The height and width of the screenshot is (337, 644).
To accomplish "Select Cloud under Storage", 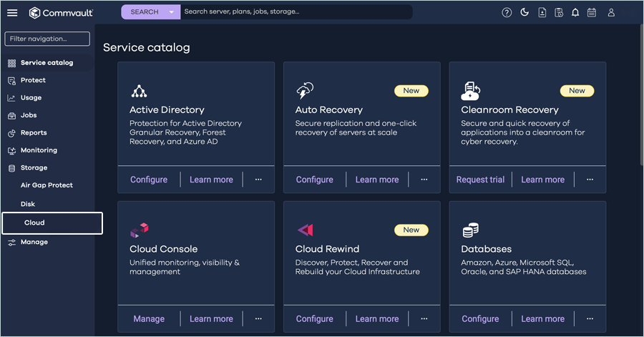I will click(34, 223).
